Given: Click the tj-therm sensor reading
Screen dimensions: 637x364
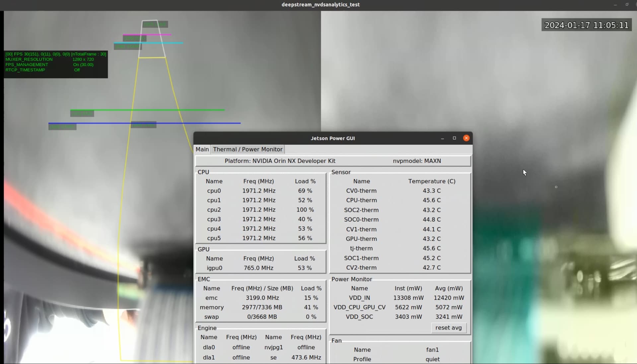Looking at the screenshot, I should tap(361, 248).
